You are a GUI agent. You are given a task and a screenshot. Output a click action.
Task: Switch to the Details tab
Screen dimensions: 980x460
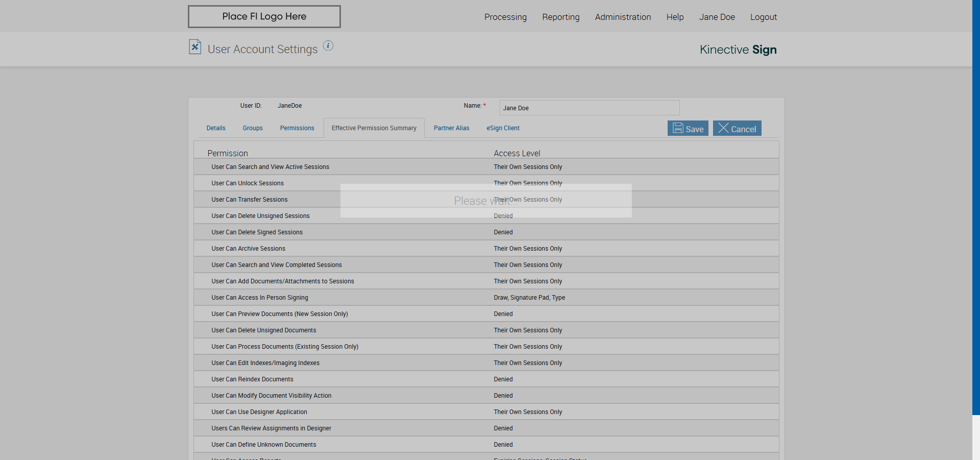click(216, 128)
